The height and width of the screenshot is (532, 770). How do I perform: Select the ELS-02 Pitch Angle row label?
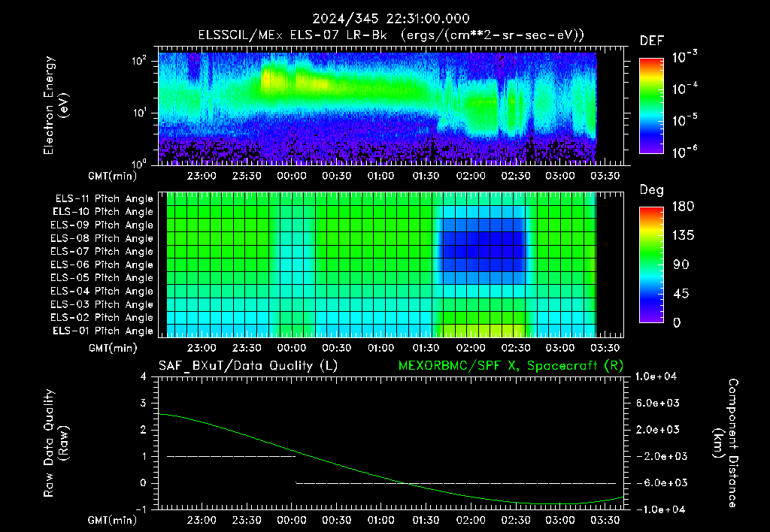point(102,318)
